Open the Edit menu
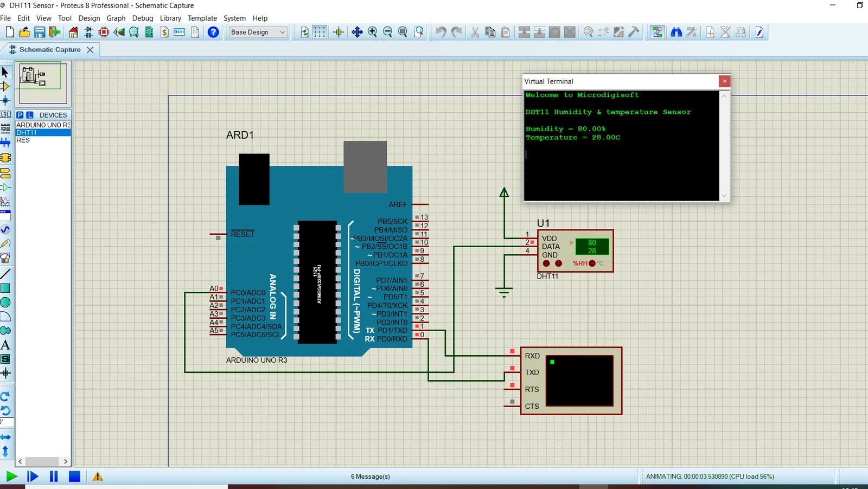The width and height of the screenshot is (868, 489). coord(23,18)
